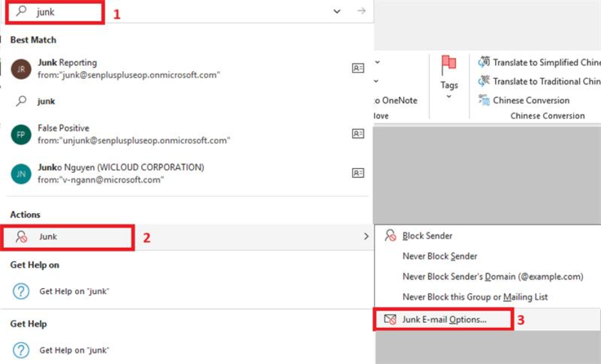
Task: Click the Translate to Simplified Chinese icon
Action: [x=484, y=62]
